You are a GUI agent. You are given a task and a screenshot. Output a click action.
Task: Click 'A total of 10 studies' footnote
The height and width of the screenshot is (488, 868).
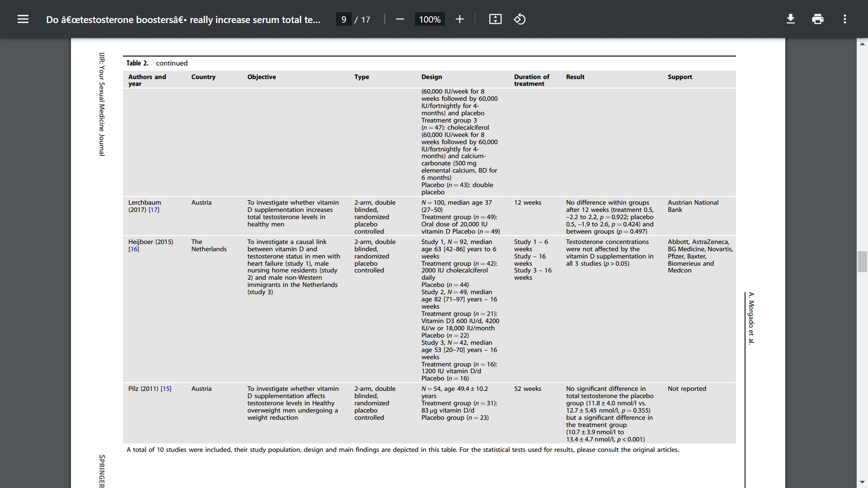403,450
